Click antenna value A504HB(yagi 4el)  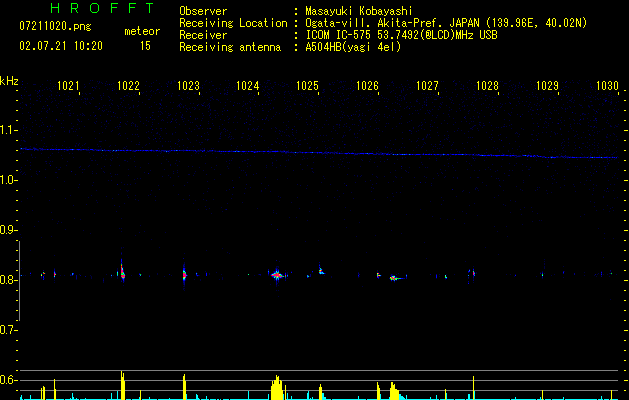coord(353,47)
